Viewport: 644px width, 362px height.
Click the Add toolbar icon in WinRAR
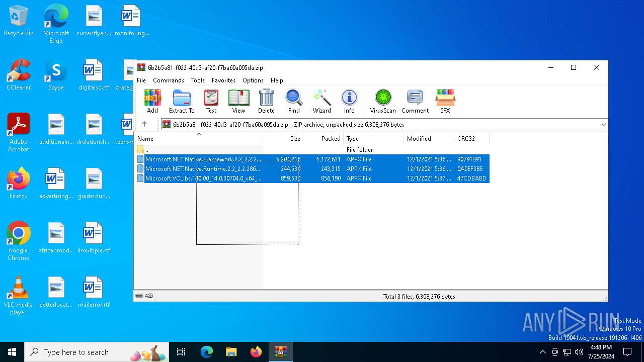(x=152, y=101)
